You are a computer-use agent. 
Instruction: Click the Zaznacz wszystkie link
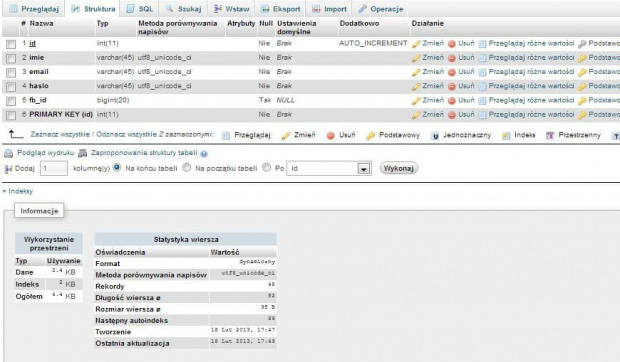[x=60, y=134]
